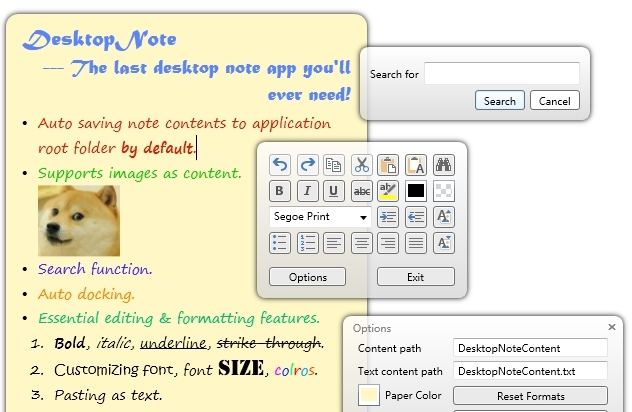Click the 'Auto docking.' bullet text
The image size is (632, 412).
(x=86, y=294)
